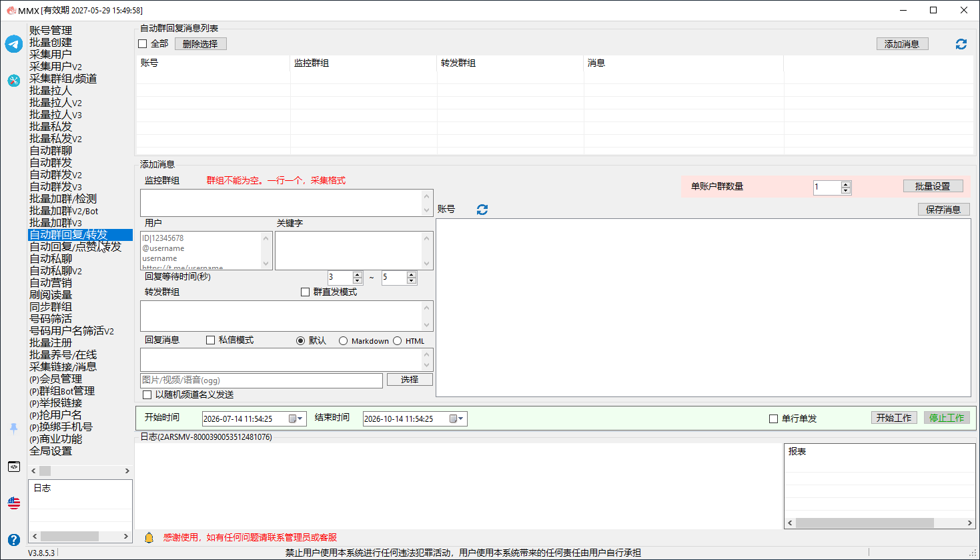The image size is (980, 560).
Task: Click the left menu horizontal scrollbar
Action: [x=80, y=471]
